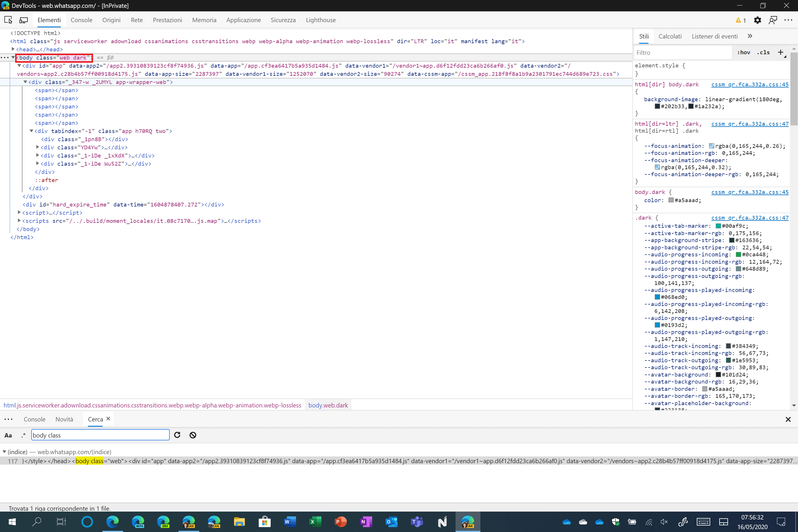Click the #a5aaad color swatch for body.dark

click(x=671, y=200)
